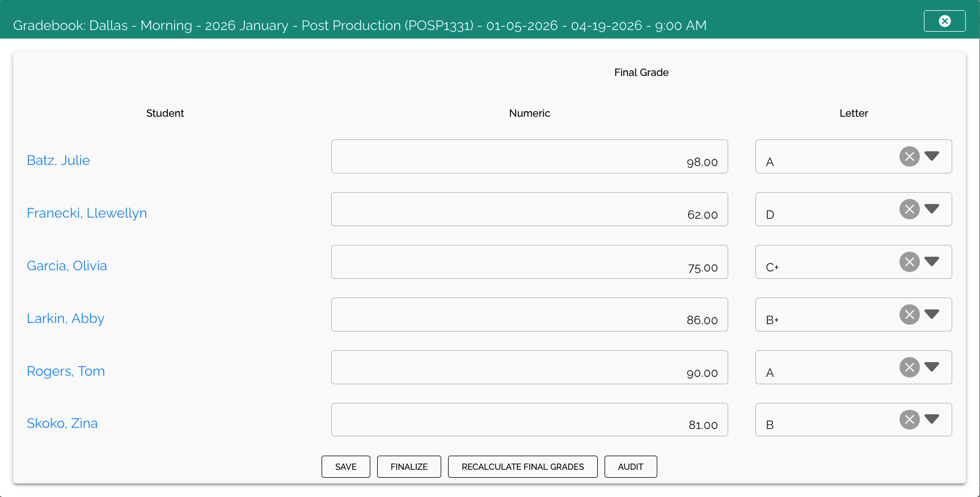Clear the letter grade for Batz, Julie
Viewport: 980px width, 497px height.
909,156
